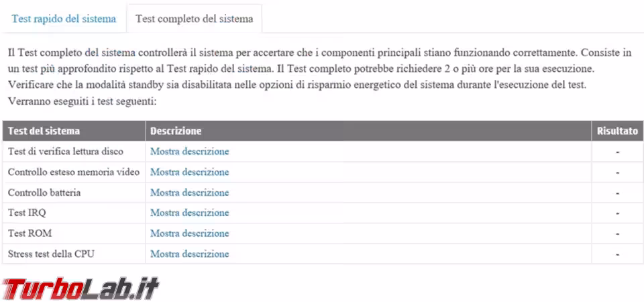Image resolution: width=644 pixels, height=302 pixels.
Task: Click the Controllo batteria test name
Action: point(44,193)
